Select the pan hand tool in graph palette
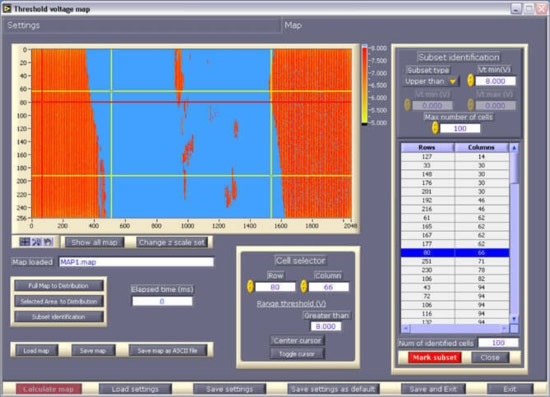 [48, 242]
